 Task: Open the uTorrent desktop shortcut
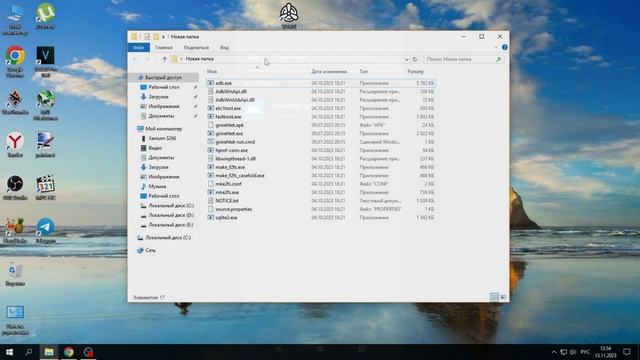(45, 16)
